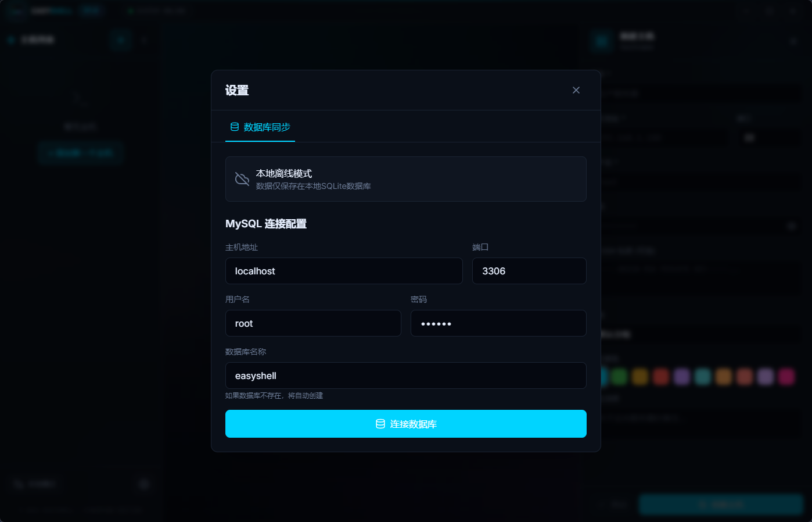Choose the magenta color swatch
The height and width of the screenshot is (522, 812).
coord(786,377)
